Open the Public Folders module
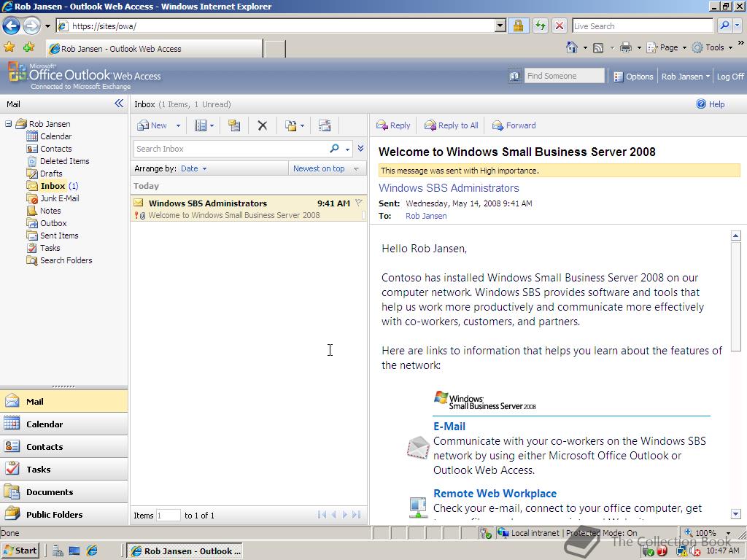Screen dimensions: 747x560 click(x=64, y=514)
